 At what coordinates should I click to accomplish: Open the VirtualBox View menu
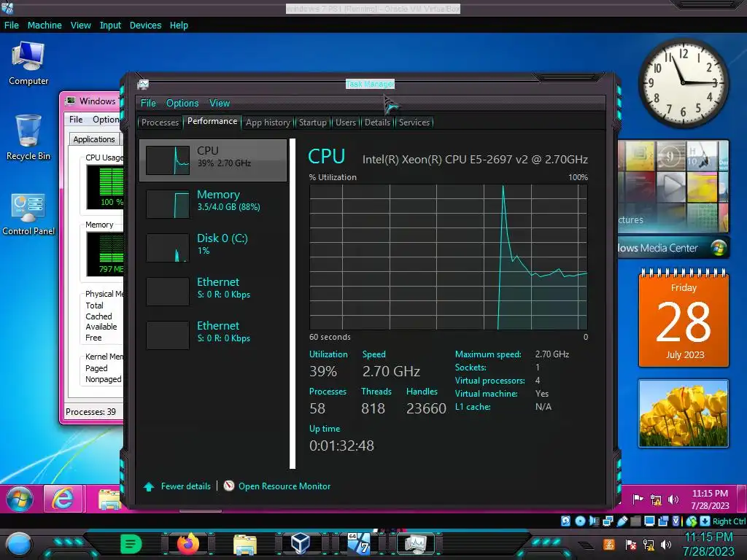click(x=80, y=26)
